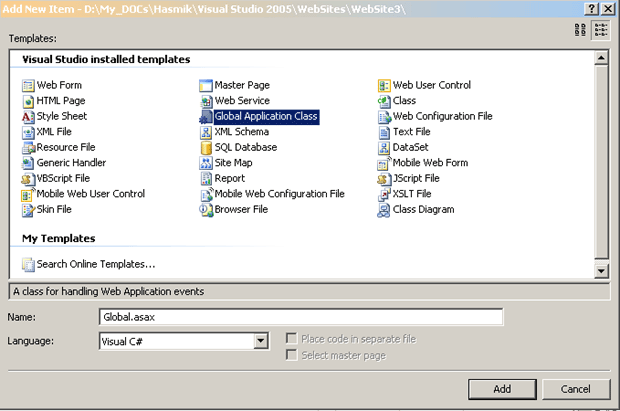The width and height of the screenshot is (620, 411).
Task: Click the templates list scrollbar thumb
Action: pyautogui.click(x=601, y=162)
